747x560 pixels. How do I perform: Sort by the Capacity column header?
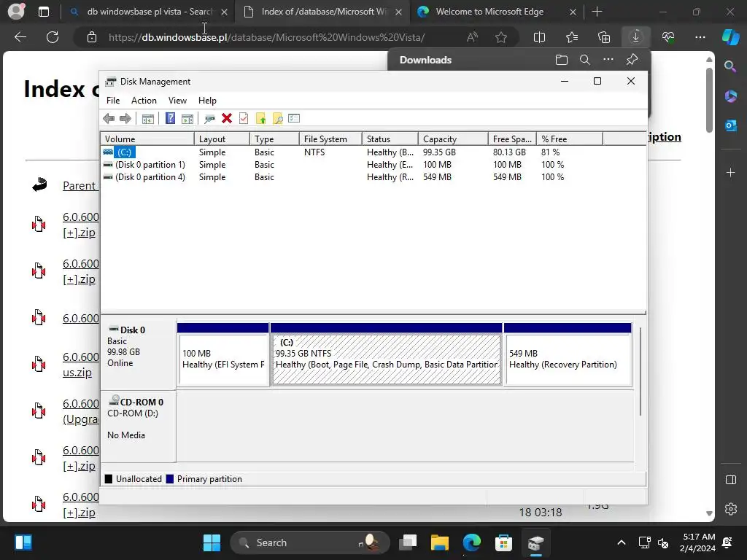coord(453,139)
